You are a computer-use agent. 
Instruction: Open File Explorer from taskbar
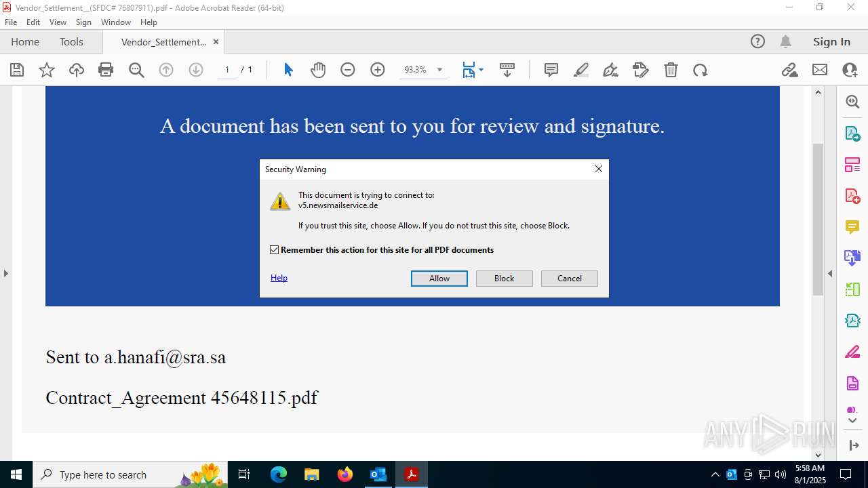click(x=312, y=474)
